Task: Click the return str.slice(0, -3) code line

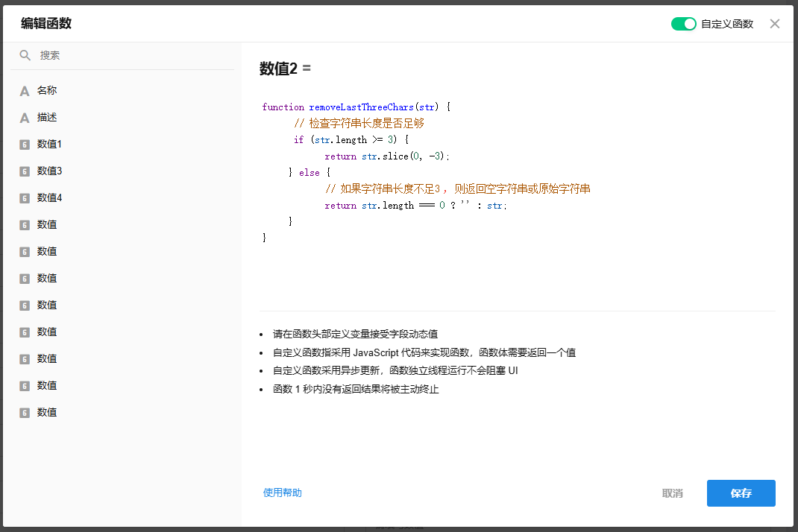Action: pyautogui.click(x=387, y=156)
